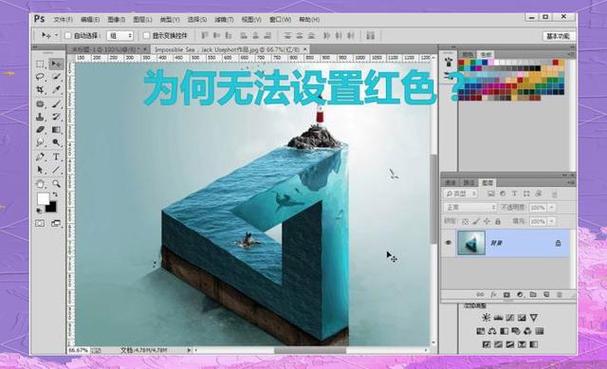Click the Brightness/Contrast adjustment icon
The height and width of the screenshot is (369, 607).
485,318
